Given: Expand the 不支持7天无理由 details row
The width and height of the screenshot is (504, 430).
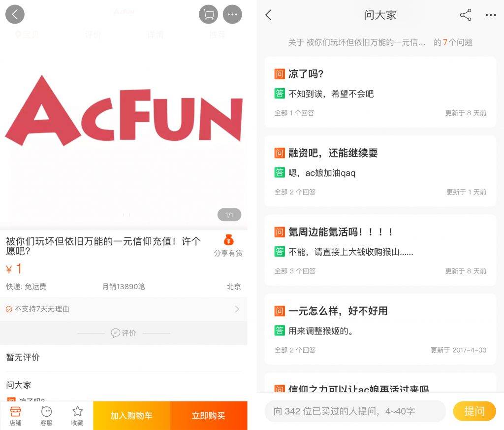Looking at the screenshot, I should (x=123, y=309).
